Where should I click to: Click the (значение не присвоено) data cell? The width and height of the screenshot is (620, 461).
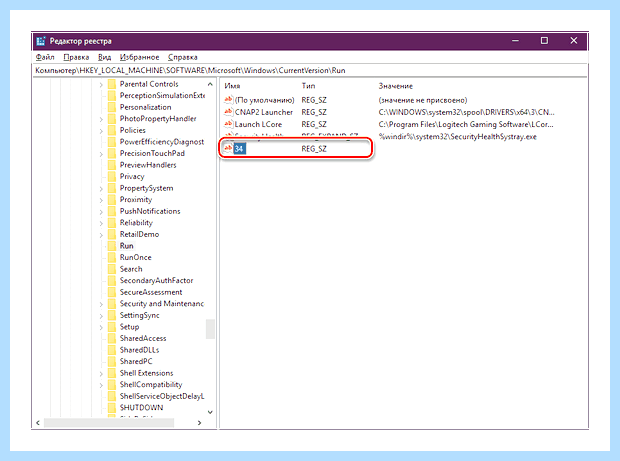pos(423,100)
